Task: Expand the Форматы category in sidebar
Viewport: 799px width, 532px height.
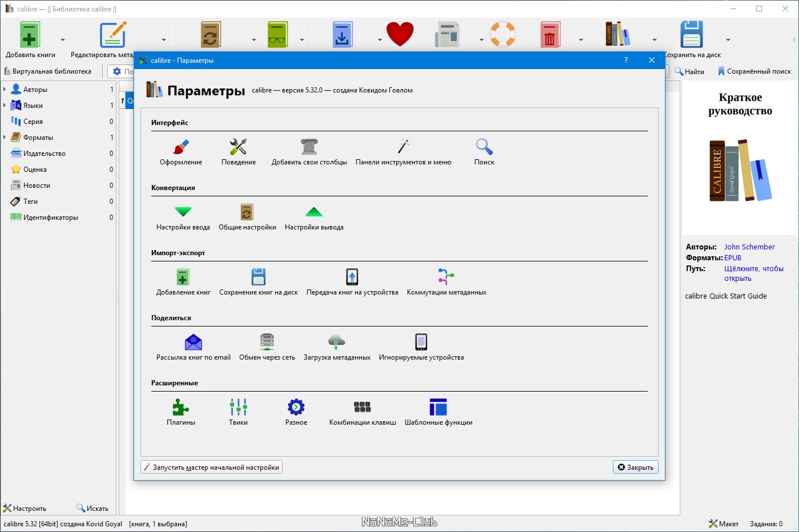Action: click(x=5, y=138)
